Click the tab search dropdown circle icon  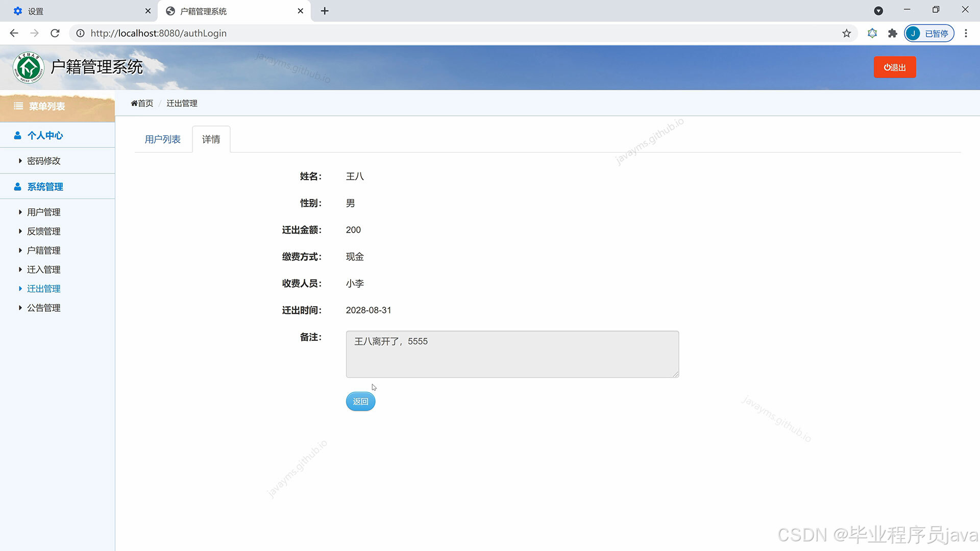[878, 11]
